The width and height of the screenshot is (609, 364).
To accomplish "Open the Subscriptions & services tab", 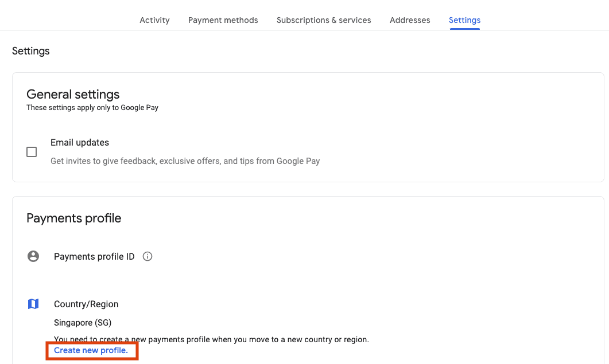I will click(x=323, y=20).
